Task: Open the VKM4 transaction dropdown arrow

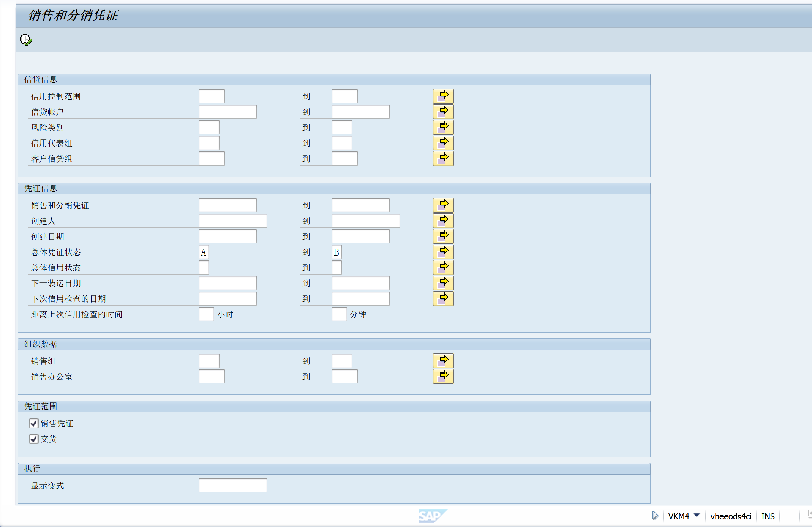Action: (697, 516)
